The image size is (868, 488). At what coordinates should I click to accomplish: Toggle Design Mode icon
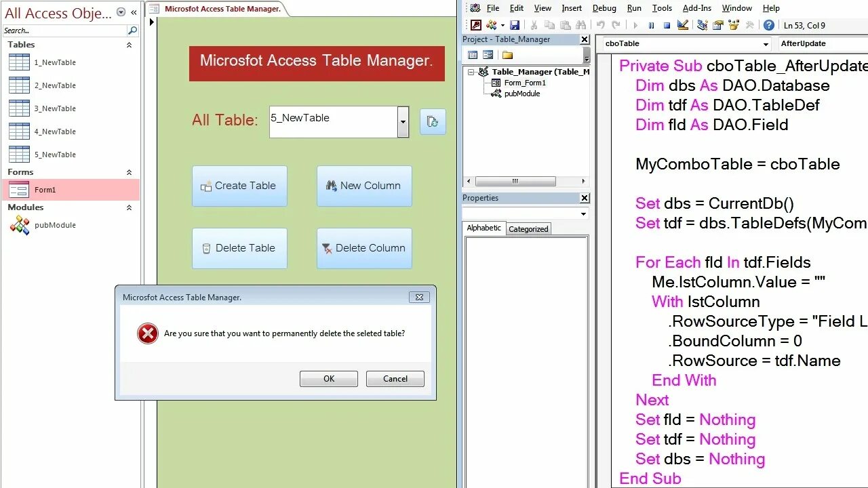[x=682, y=25]
